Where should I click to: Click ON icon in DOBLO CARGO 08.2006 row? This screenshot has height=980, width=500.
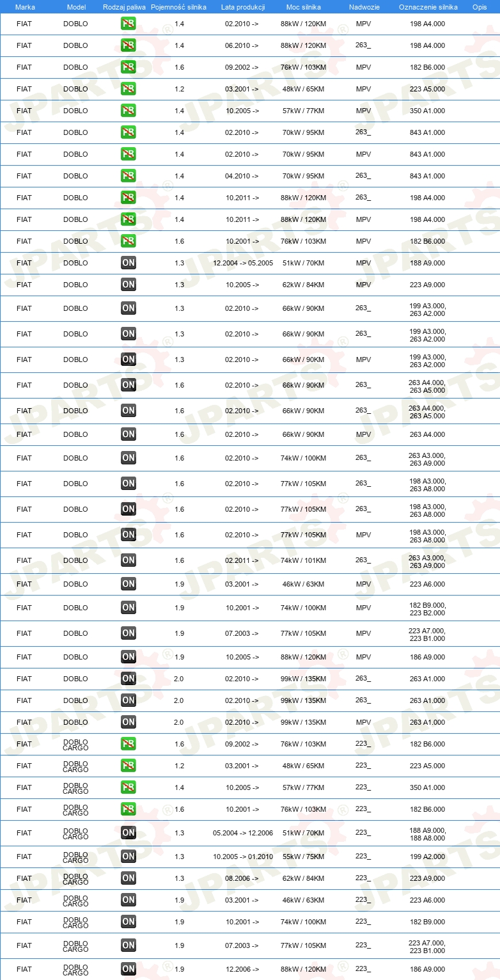pyautogui.click(x=129, y=878)
